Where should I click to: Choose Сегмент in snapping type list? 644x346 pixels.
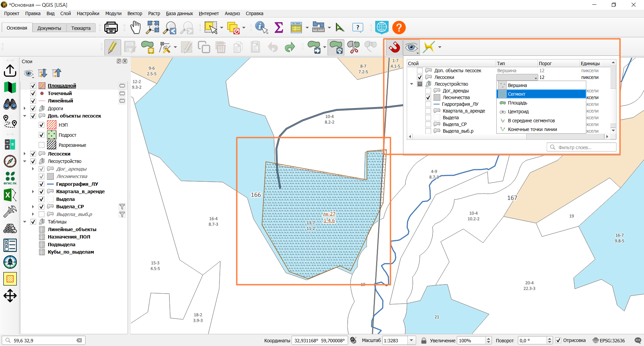pos(541,94)
